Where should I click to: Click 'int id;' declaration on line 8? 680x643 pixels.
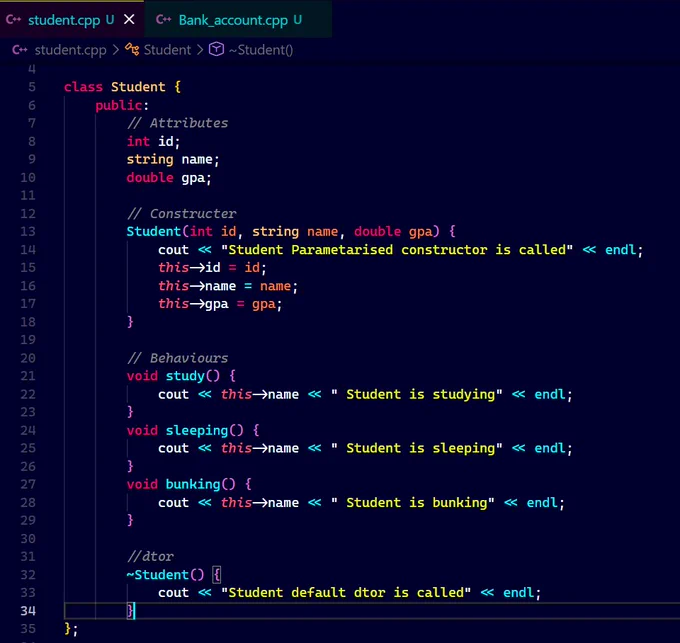click(x=153, y=141)
